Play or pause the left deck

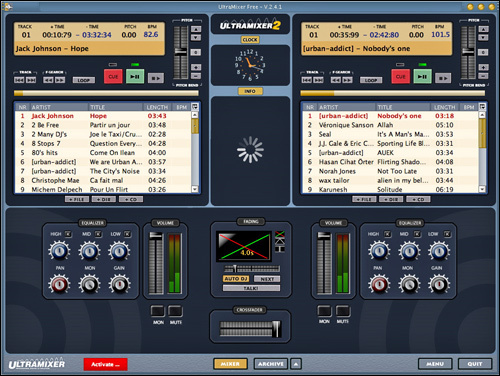[135, 77]
